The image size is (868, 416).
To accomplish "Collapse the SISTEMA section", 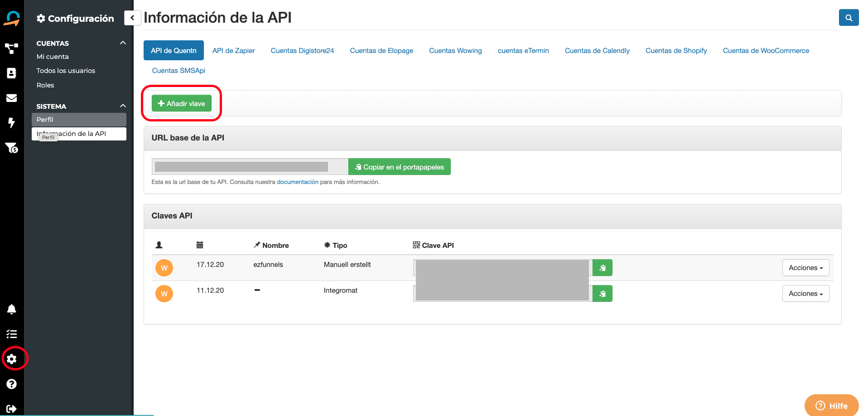I will coord(123,106).
